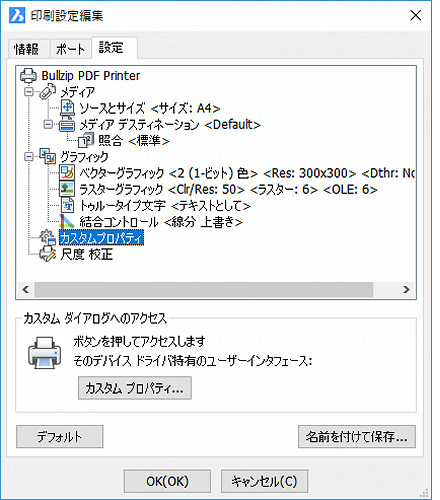Click the horizontal scrollbar right arrow
Viewport: 440px width, 500px height.
(x=406, y=289)
